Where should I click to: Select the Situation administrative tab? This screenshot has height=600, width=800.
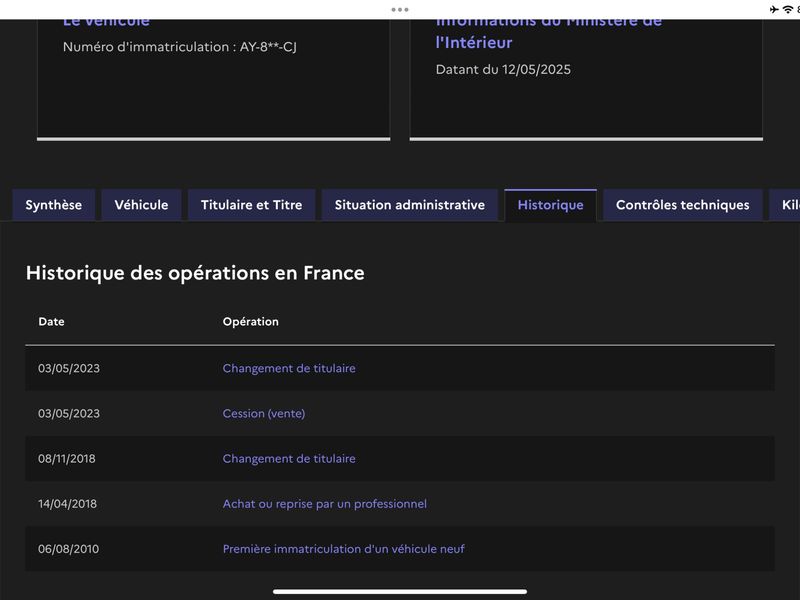click(410, 205)
